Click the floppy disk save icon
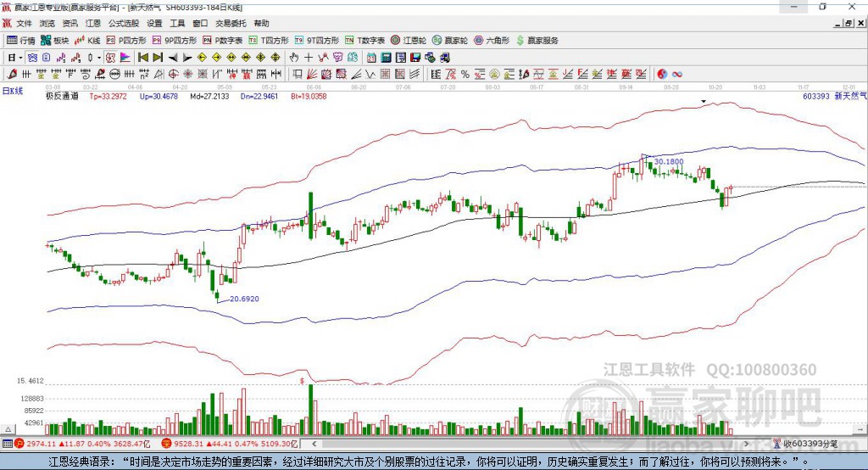Screen dimensions: 868x470 (x=415, y=58)
